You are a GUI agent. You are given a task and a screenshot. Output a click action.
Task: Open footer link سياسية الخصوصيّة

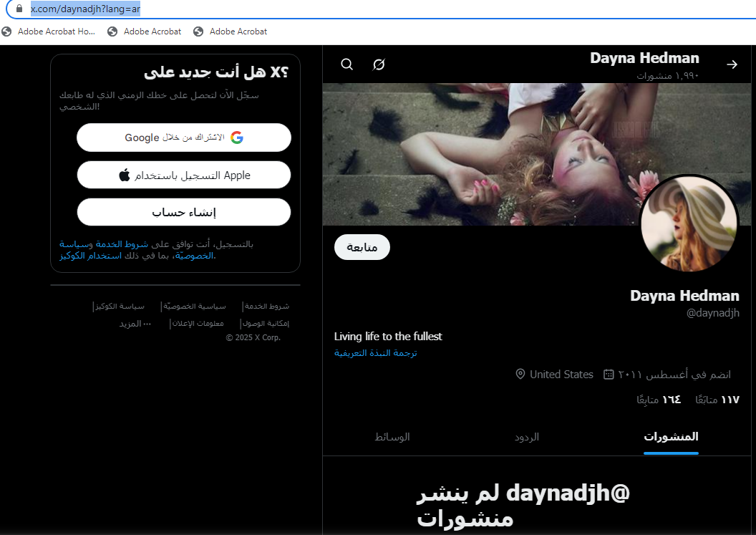(194, 307)
